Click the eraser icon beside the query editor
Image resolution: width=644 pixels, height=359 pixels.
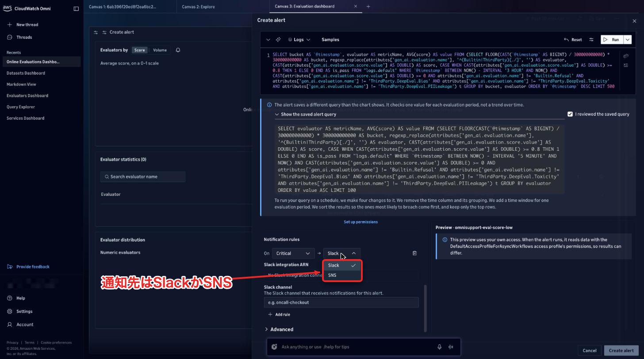click(x=626, y=56)
